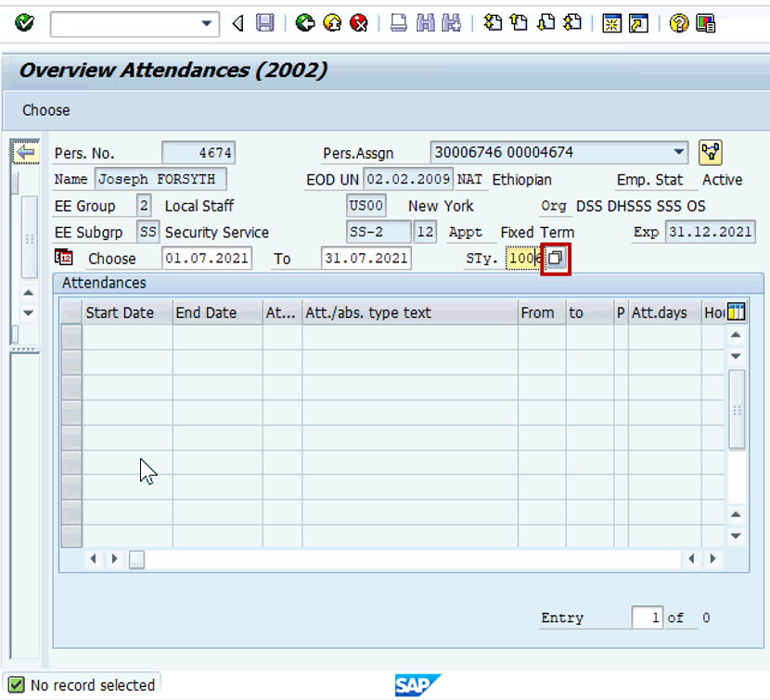770x700 pixels.
Task: Go to Next Page icon
Action: pyautogui.click(x=545, y=23)
